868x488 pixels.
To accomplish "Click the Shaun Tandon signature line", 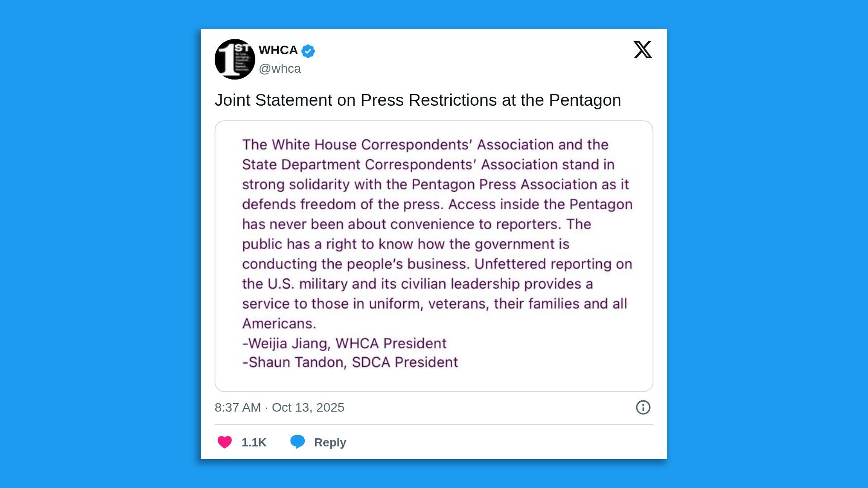I will click(x=350, y=362).
